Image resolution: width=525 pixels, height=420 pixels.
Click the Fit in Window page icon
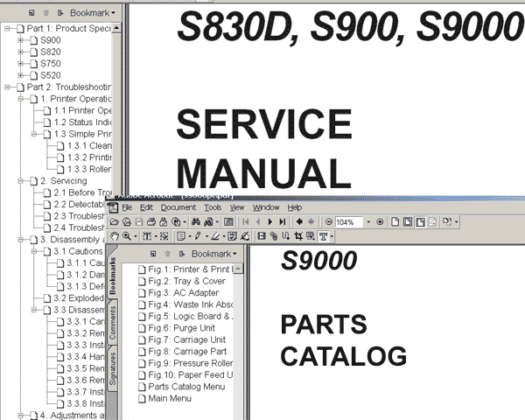(x=408, y=221)
